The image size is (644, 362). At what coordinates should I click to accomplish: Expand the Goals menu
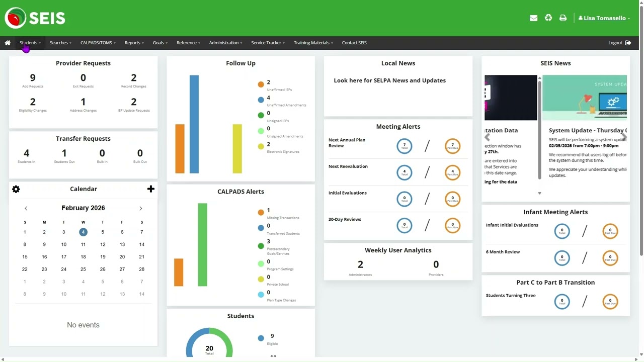click(160, 43)
